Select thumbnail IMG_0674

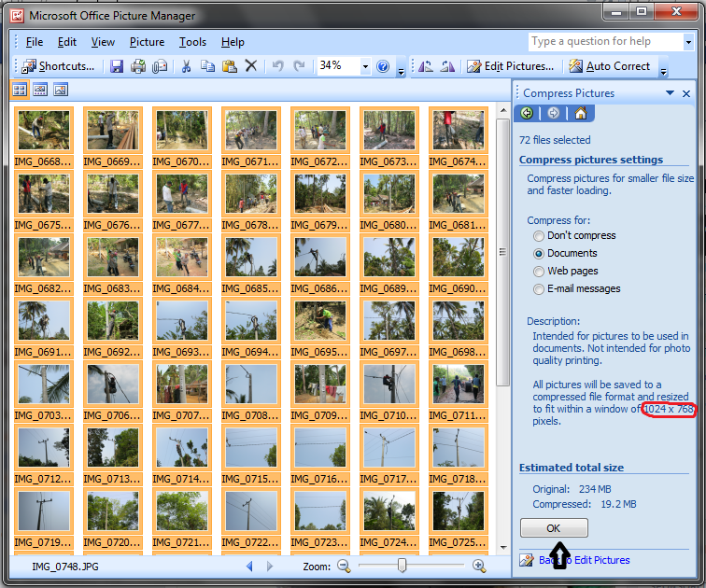(x=459, y=137)
